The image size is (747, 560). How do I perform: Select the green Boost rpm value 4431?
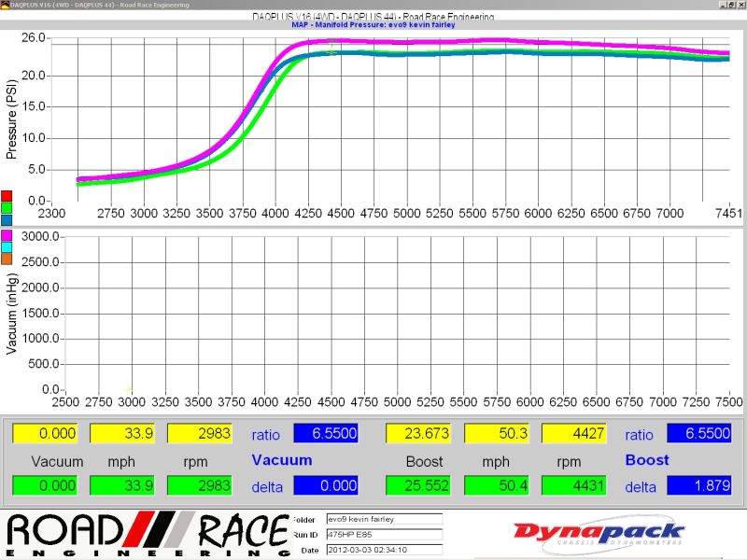coord(574,485)
